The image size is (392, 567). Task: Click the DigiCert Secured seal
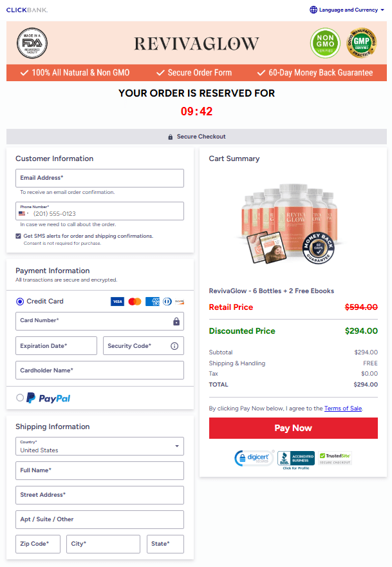[254, 458]
